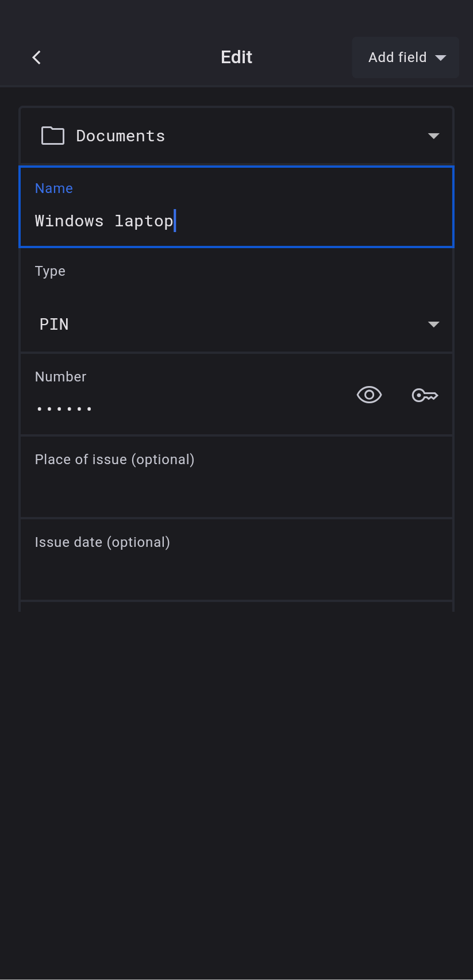The height and width of the screenshot is (980, 473).
Task: Click the Documents folder name
Action: click(120, 136)
